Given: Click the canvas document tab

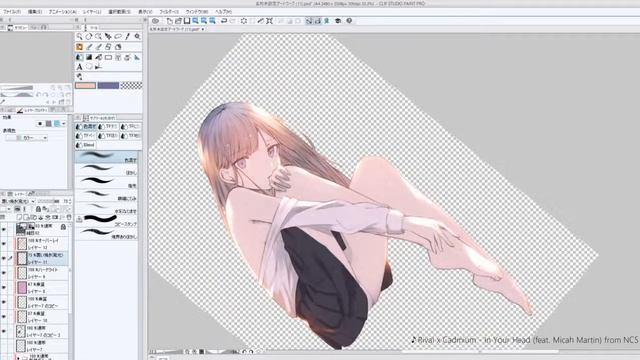Looking at the screenshot, I should coord(176,29).
